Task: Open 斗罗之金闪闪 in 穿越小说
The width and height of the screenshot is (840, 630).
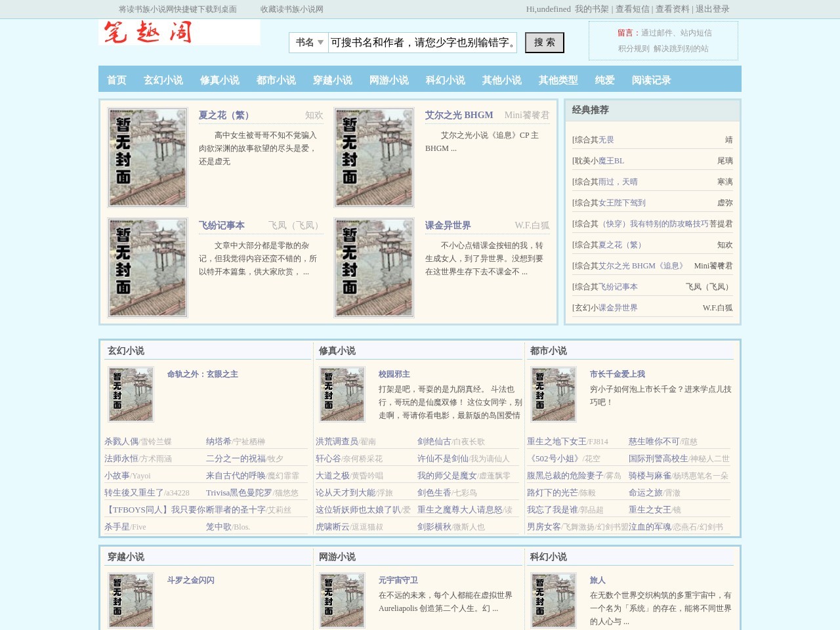Action: 190,580
